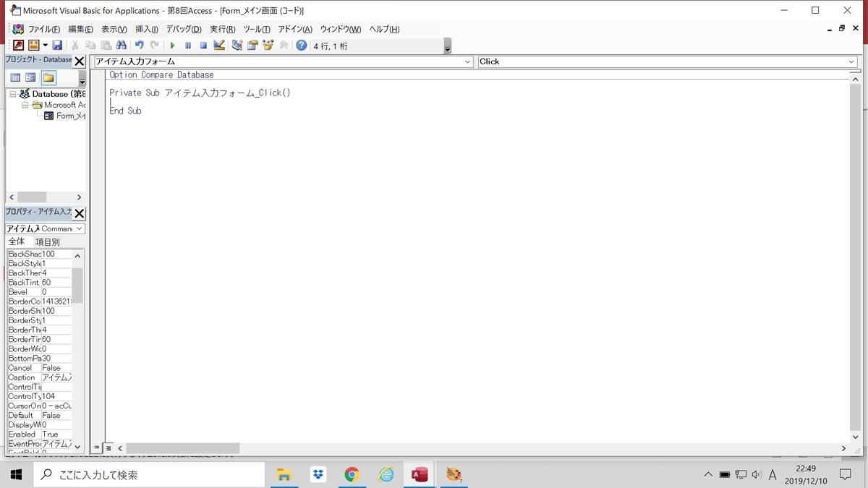
Task: Click the Procedure View button at code window bottom
Action: (x=97, y=448)
